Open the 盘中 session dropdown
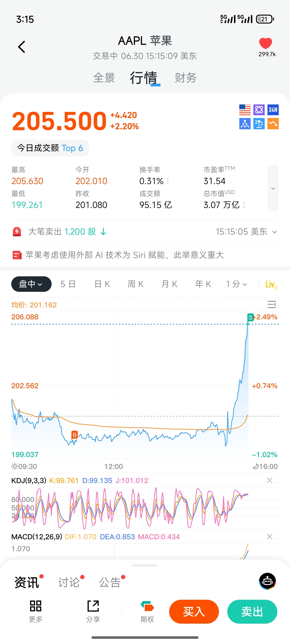The width and height of the screenshot is (290, 644). click(x=31, y=284)
